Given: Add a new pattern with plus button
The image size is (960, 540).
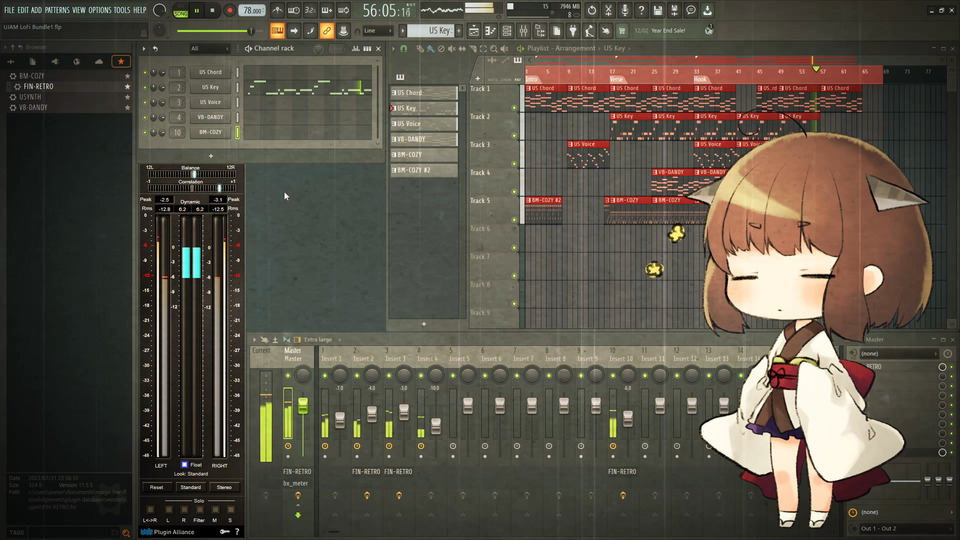Looking at the screenshot, I should pyautogui.click(x=459, y=31).
